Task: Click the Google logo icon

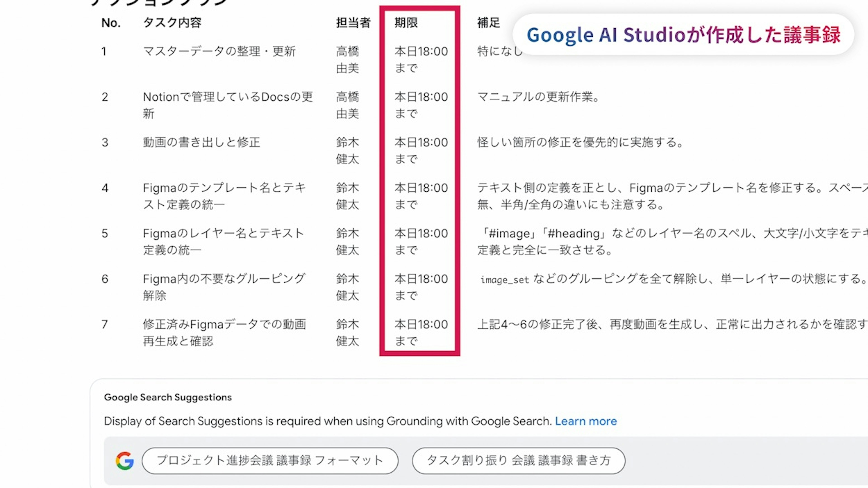Action: (125, 461)
